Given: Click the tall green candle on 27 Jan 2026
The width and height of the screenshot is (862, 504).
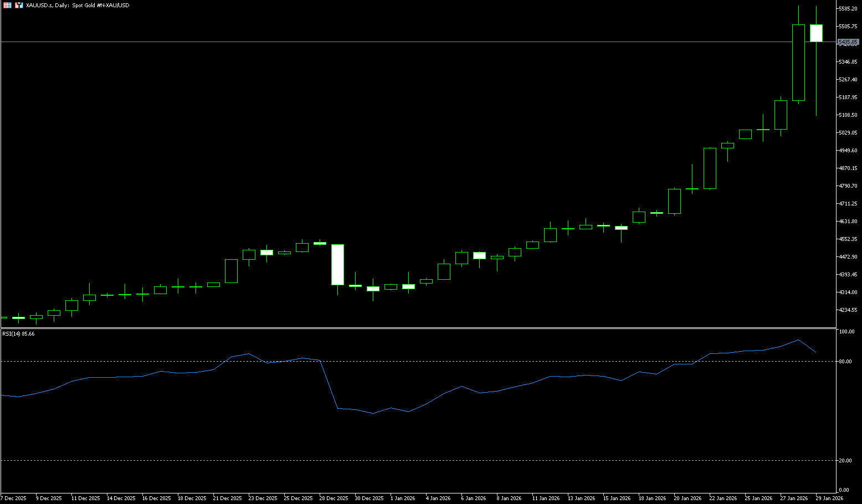Looking at the screenshot, I should (798, 63).
